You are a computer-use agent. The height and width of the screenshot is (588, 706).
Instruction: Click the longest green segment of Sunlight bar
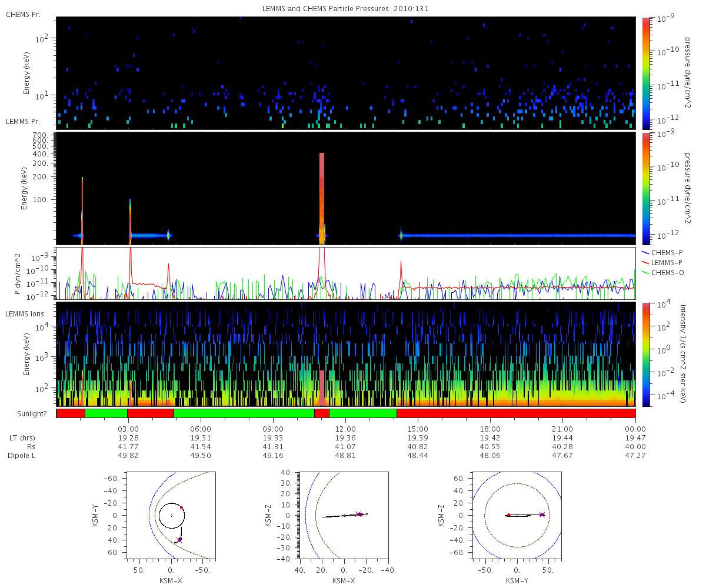coord(244,413)
